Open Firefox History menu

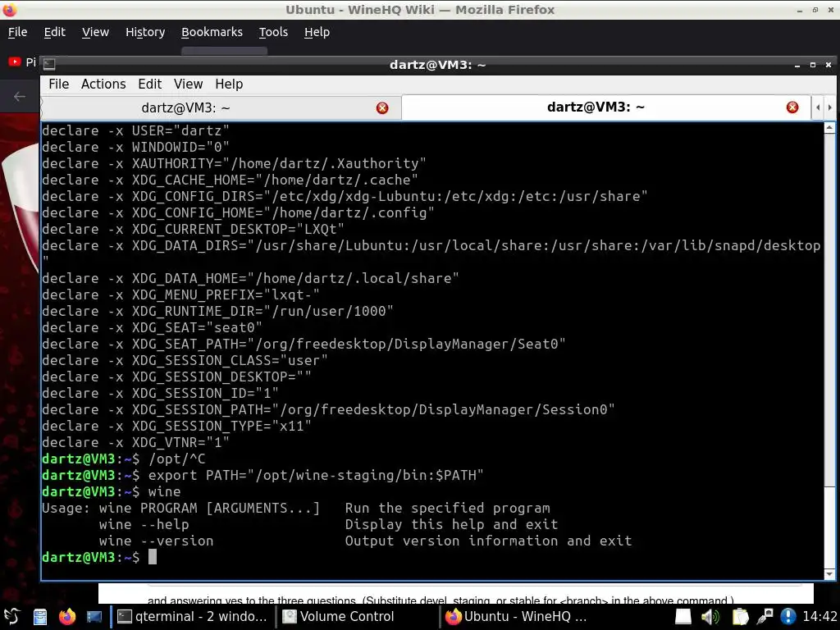145,32
